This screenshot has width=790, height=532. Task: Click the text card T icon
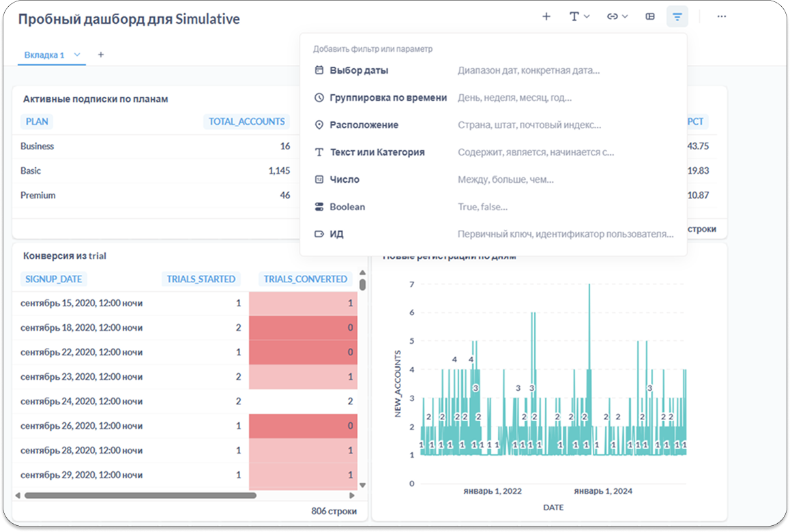[574, 16]
